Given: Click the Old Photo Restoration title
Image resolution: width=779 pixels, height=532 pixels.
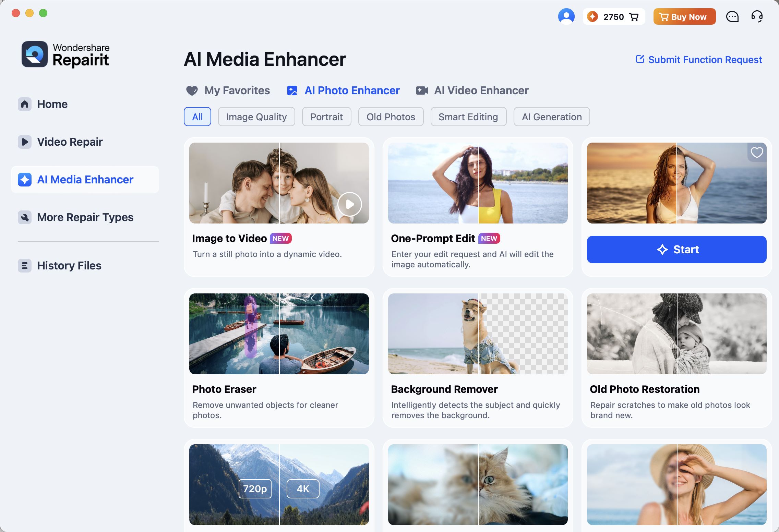Looking at the screenshot, I should [x=645, y=389].
